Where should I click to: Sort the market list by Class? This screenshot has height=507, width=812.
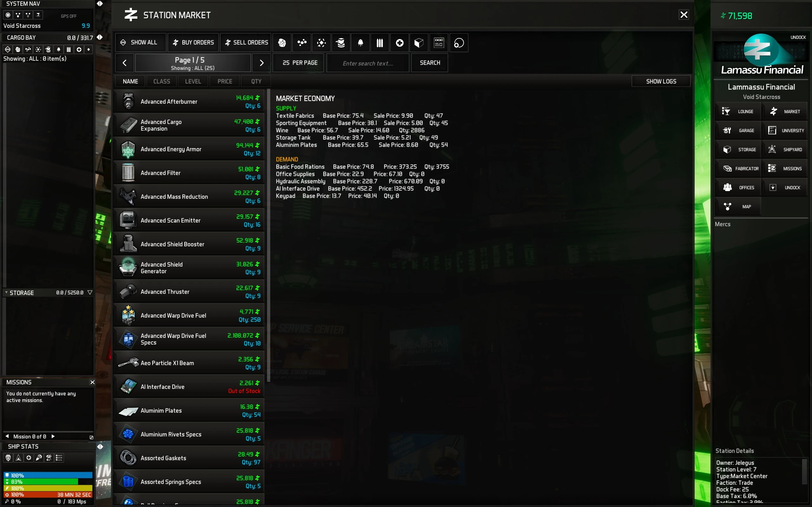point(161,81)
